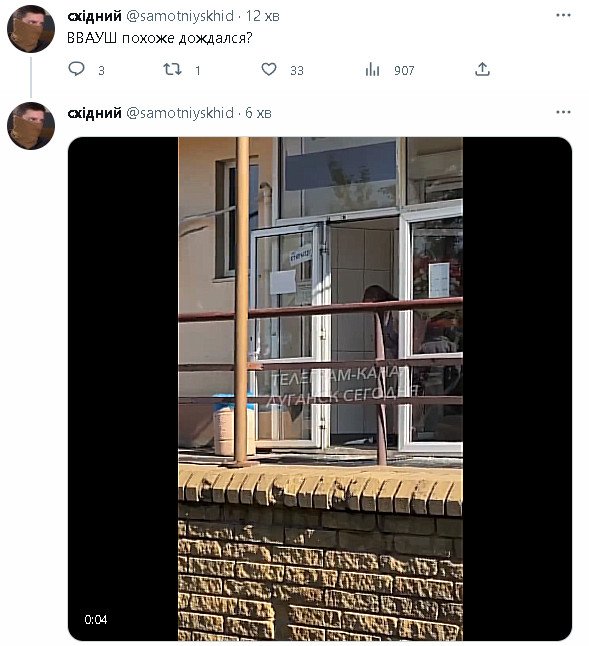Open the 6 хв timestamp link
Screen dimensions: 589x646
259,113
